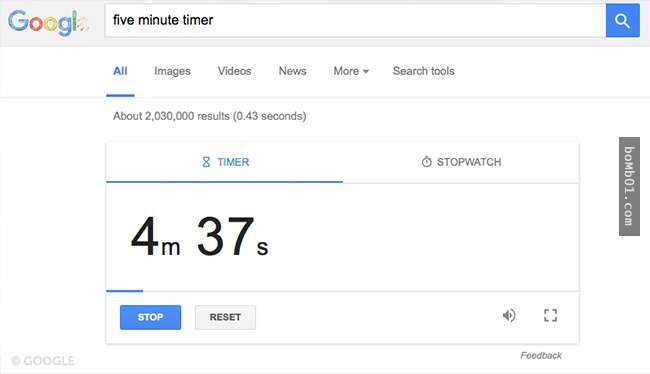Image resolution: width=650 pixels, height=374 pixels.
Task: Click the 4m 37s time display
Action: pos(199,236)
